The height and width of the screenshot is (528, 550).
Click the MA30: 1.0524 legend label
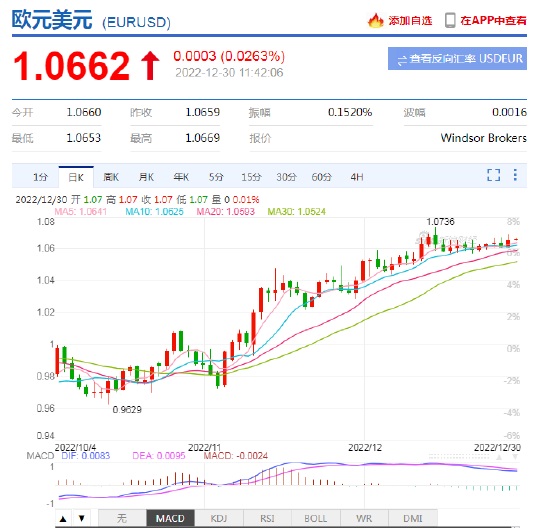(296, 212)
